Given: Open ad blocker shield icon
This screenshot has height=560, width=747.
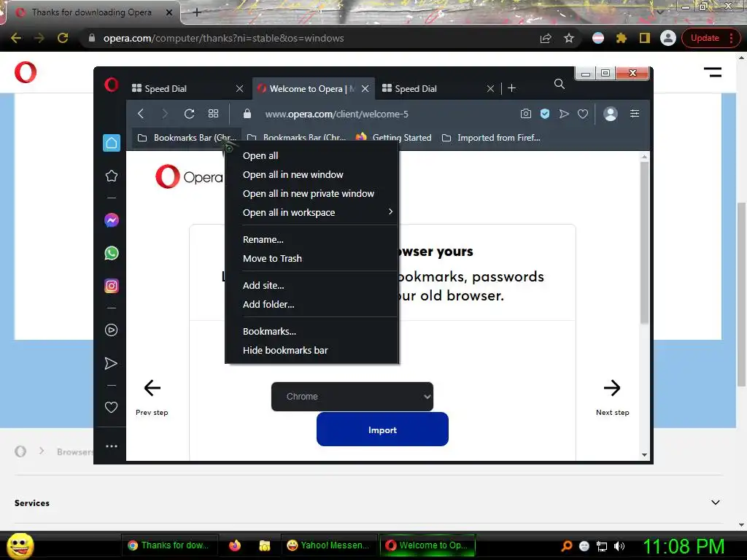Looking at the screenshot, I should point(545,114).
